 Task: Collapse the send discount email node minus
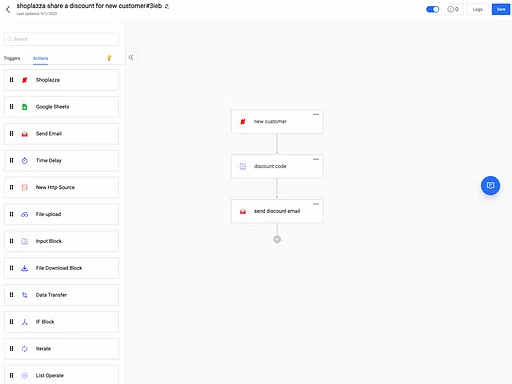click(x=316, y=204)
